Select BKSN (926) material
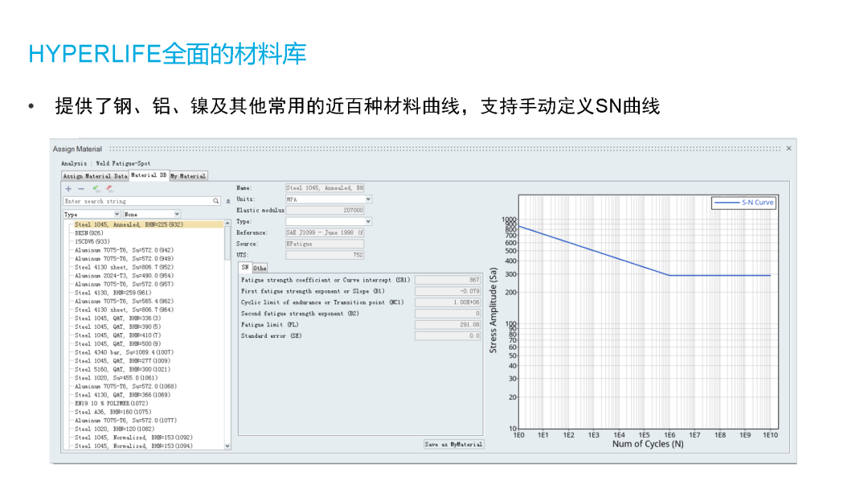The height and width of the screenshot is (489, 868). (88, 233)
